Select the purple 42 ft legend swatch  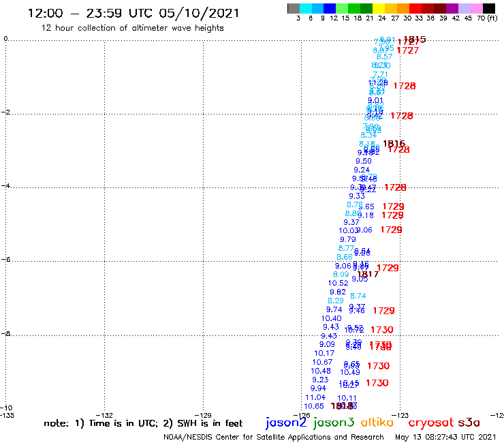click(452, 8)
